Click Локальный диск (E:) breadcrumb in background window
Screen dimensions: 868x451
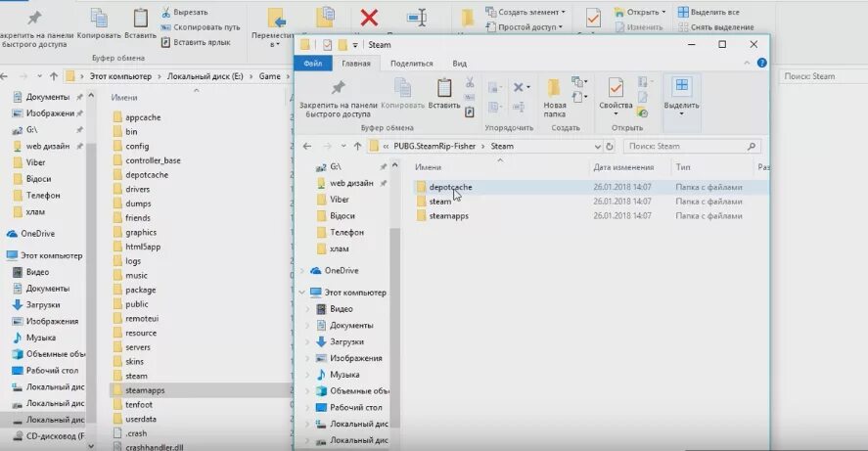205,75
